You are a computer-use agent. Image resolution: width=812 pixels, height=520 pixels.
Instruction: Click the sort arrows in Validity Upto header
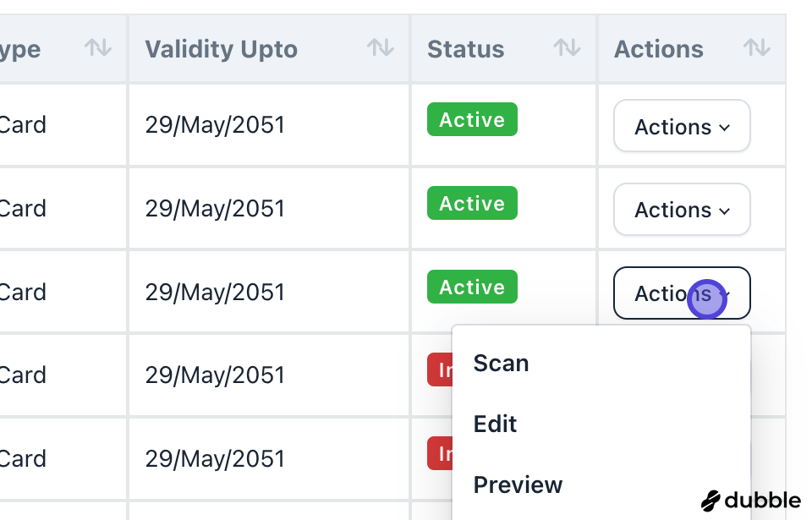click(380, 48)
